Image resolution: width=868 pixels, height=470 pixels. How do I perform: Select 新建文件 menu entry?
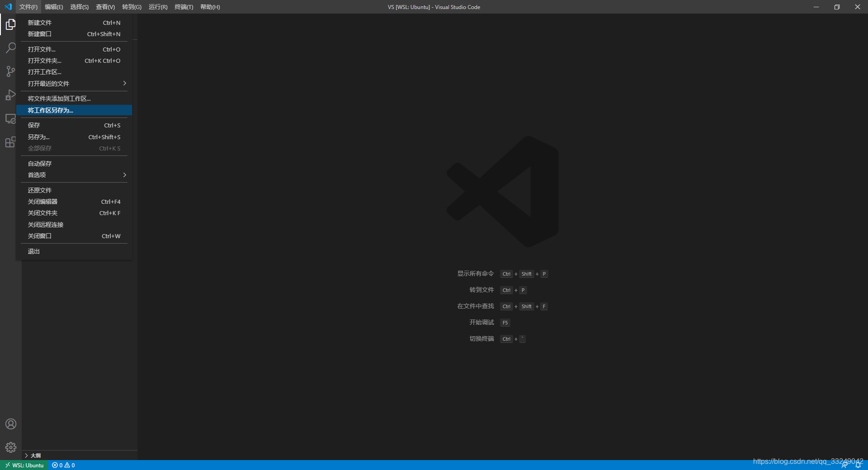click(74, 23)
